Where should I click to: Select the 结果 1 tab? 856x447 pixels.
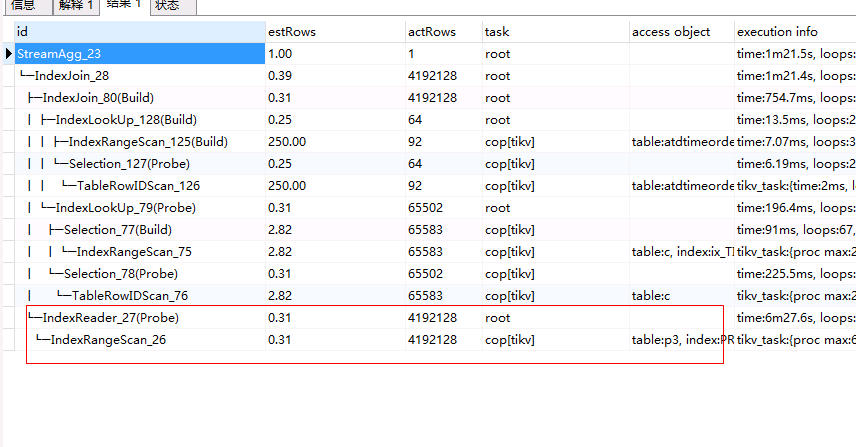coord(124,5)
